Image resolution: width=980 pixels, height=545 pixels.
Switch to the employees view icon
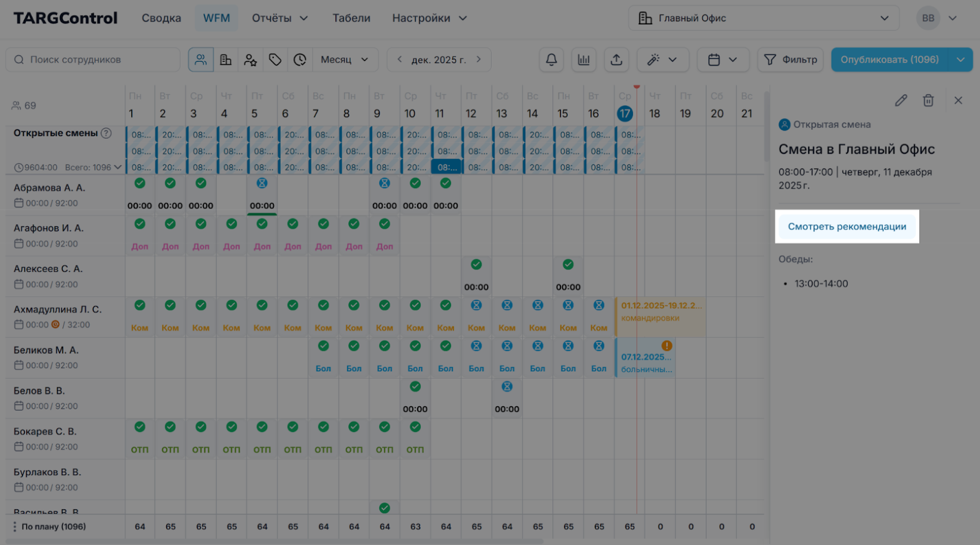(x=201, y=59)
